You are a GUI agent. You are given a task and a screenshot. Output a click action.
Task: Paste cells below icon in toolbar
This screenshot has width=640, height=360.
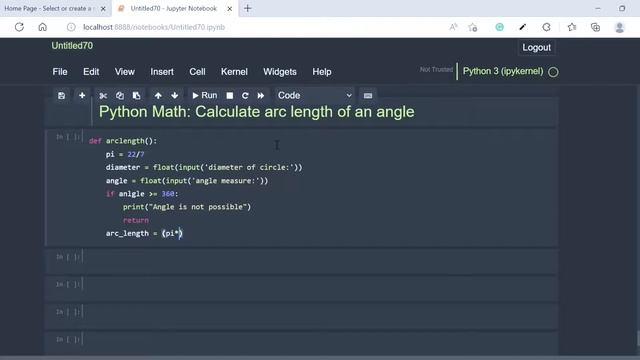pos(136,96)
